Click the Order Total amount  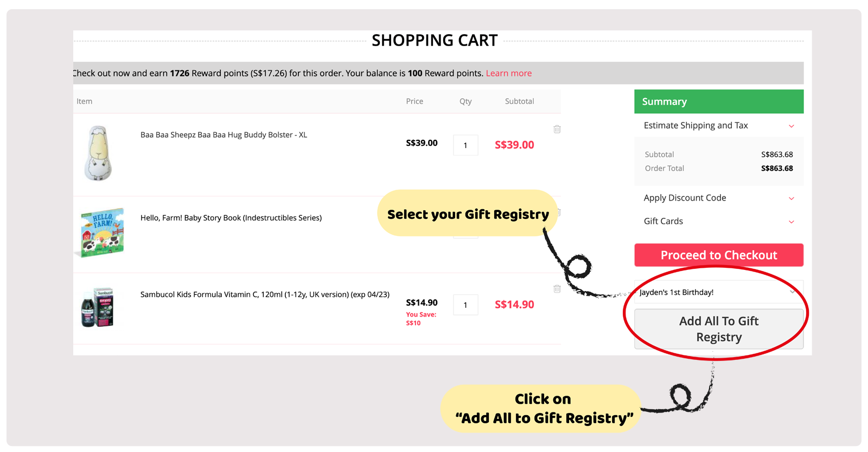777,169
